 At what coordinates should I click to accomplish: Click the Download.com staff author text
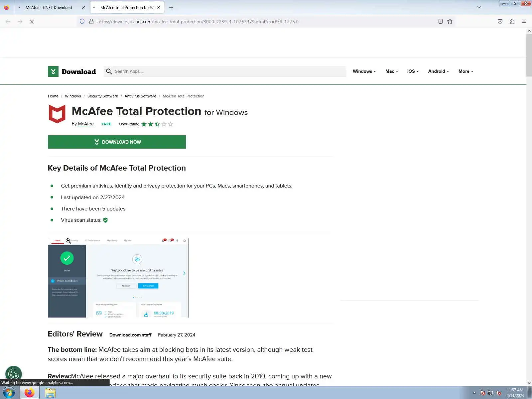[x=130, y=335]
